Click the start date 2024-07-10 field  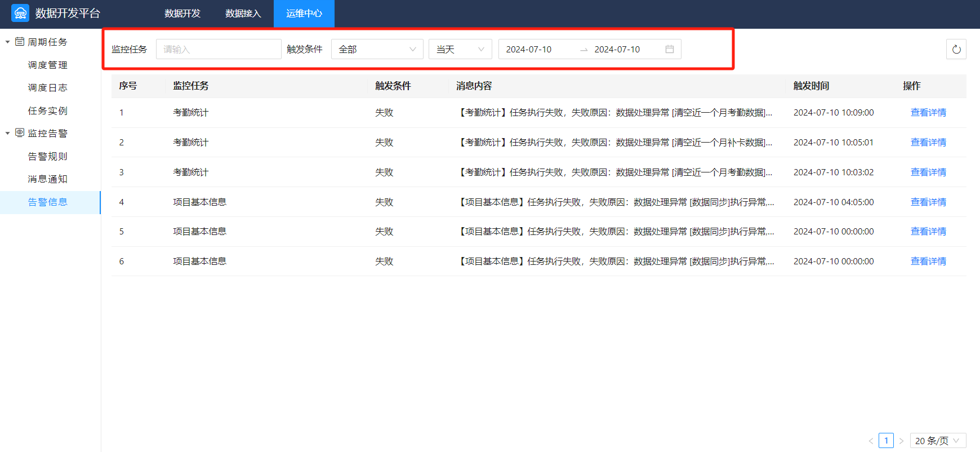pos(529,50)
